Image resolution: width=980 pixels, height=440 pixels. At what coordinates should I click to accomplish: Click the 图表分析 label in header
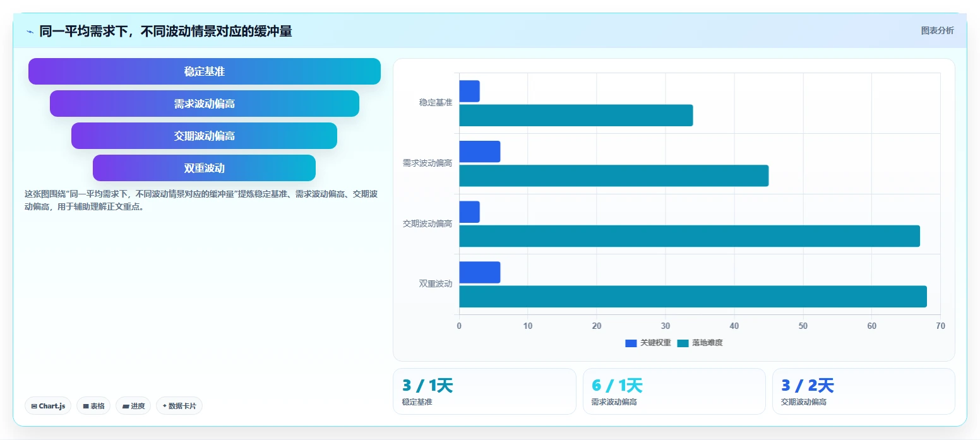click(937, 30)
